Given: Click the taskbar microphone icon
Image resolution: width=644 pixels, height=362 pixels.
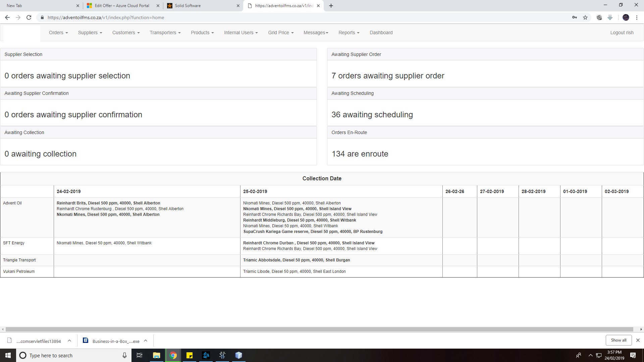Looking at the screenshot, I should (x=124, y=355).
